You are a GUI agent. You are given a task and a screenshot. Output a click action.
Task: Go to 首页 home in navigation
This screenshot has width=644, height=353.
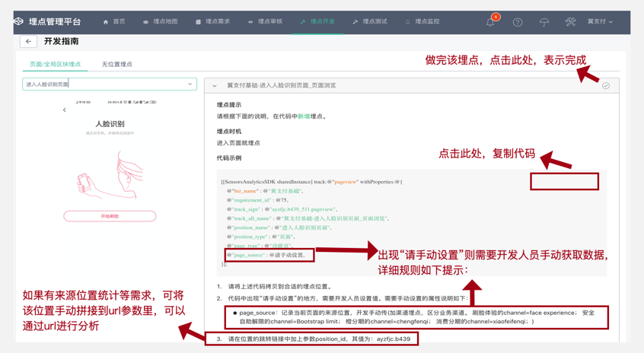(x=114, y=22)
